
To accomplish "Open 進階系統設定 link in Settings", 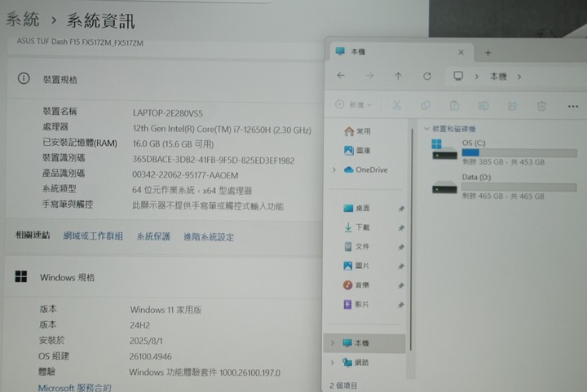I will [209, 237].
